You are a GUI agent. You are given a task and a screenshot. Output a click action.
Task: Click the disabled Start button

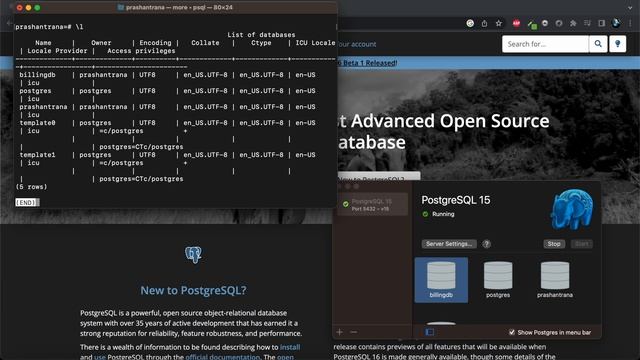(582, 244)
